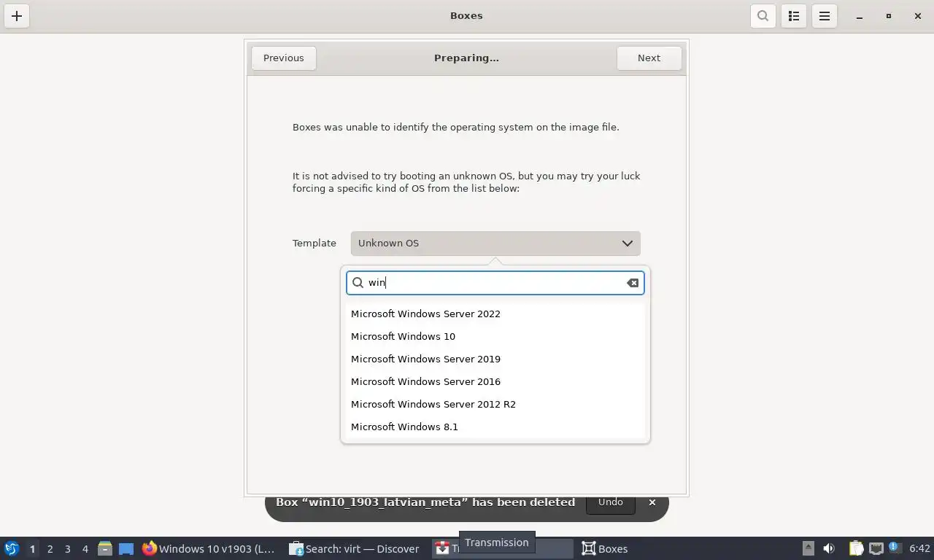Switch to workspace 4
934x560 pixels.
[x=85, y=549]
